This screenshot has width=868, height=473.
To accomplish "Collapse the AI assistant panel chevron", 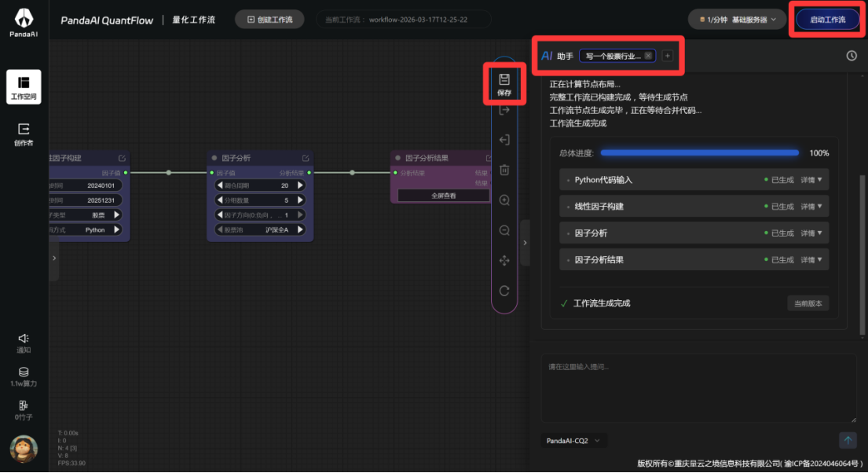I will [x=525, y=243].
